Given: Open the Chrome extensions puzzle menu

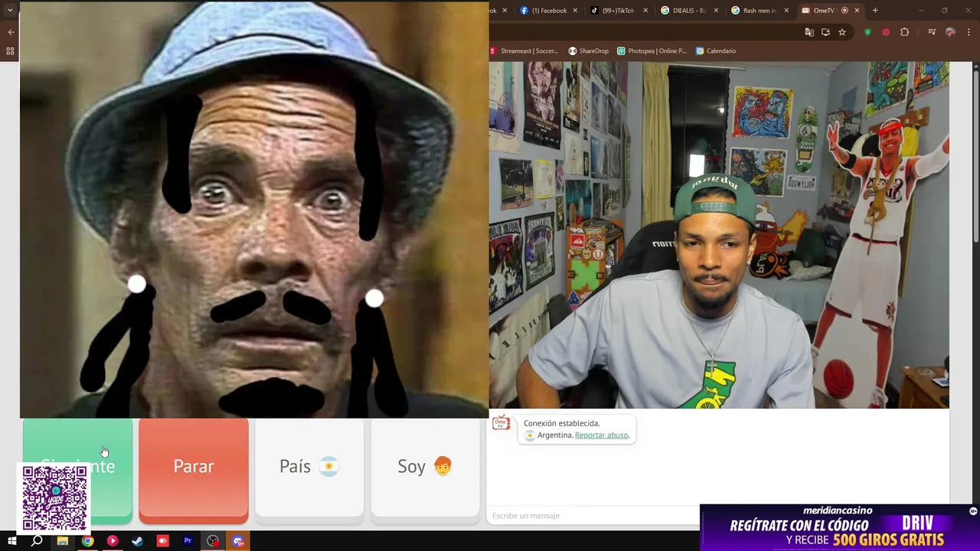Looking at the screenshot, I should [x=905, y=32].
